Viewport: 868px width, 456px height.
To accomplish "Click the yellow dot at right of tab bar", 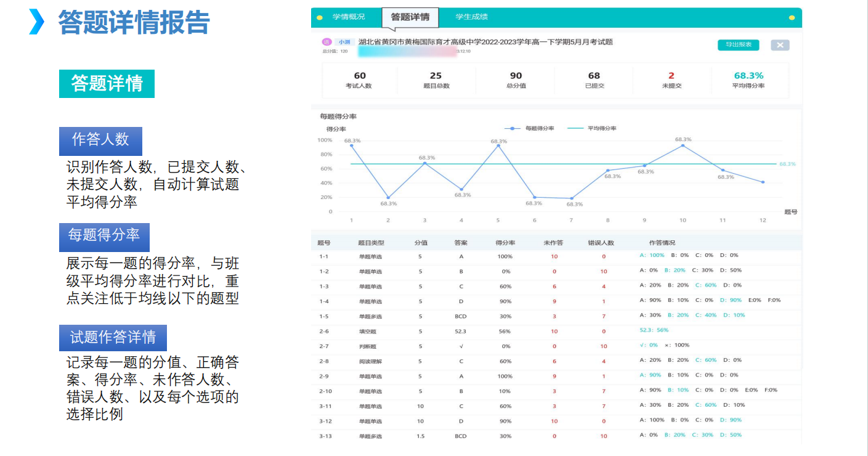I will (792, 17).
